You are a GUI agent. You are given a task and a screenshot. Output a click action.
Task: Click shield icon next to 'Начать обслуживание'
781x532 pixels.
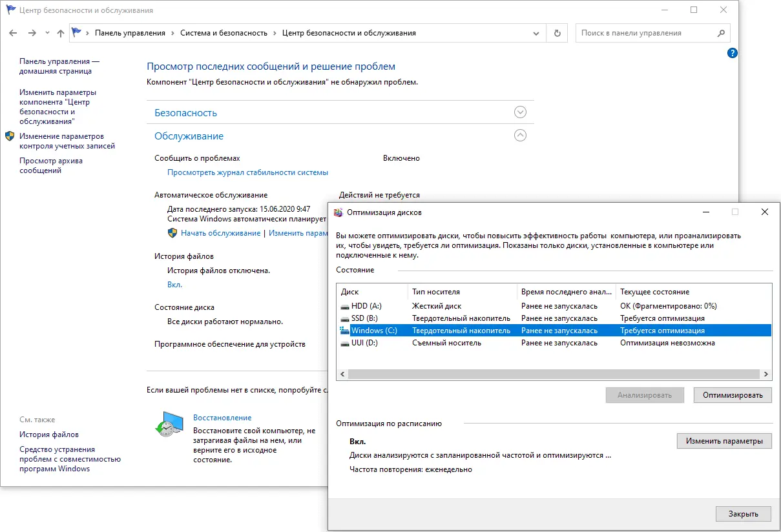tap(172, 232)
